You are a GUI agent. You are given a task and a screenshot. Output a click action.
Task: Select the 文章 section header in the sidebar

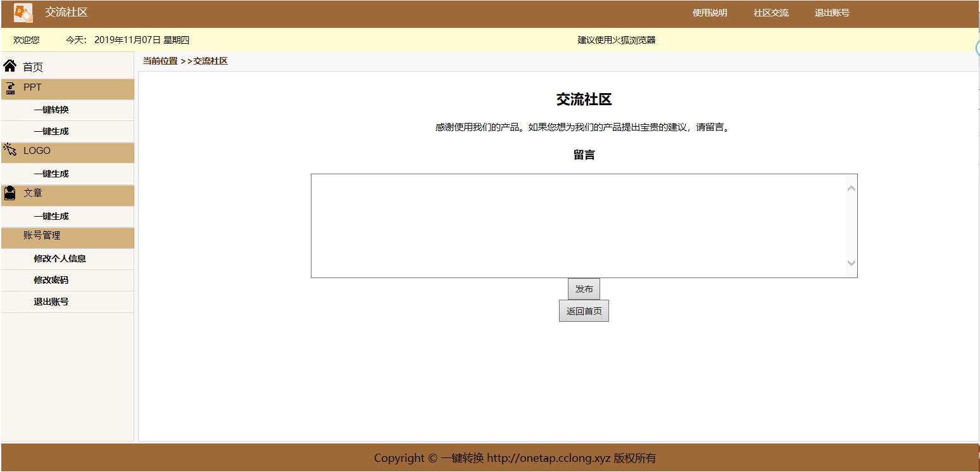68,195
